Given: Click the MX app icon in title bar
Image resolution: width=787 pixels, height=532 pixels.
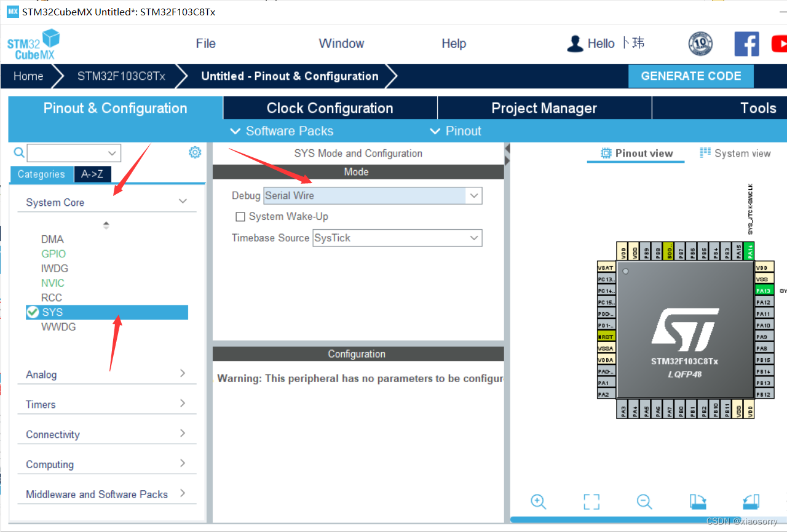Looking at the screenshot, I should (12, 12).
